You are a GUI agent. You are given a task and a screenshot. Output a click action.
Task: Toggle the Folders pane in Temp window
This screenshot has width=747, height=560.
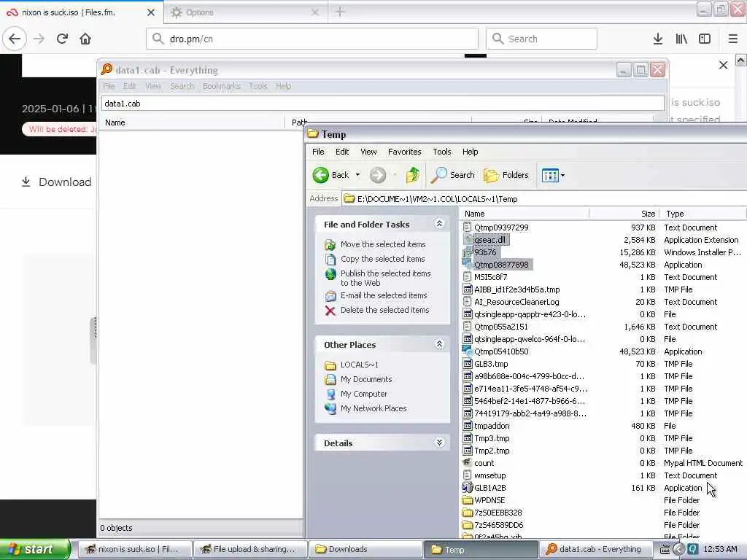pos(506,175)
